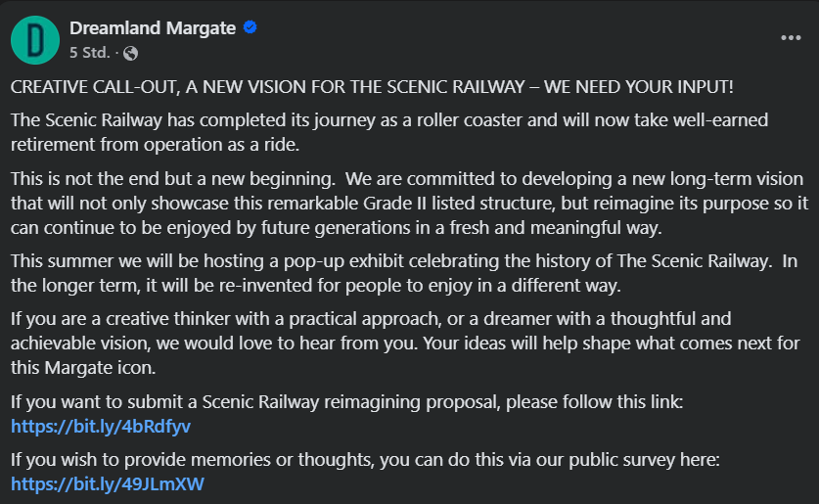The height and width of the screenshot is (504, 819).
Task: Open the Dreamland Margate page name
Action: 153,28
